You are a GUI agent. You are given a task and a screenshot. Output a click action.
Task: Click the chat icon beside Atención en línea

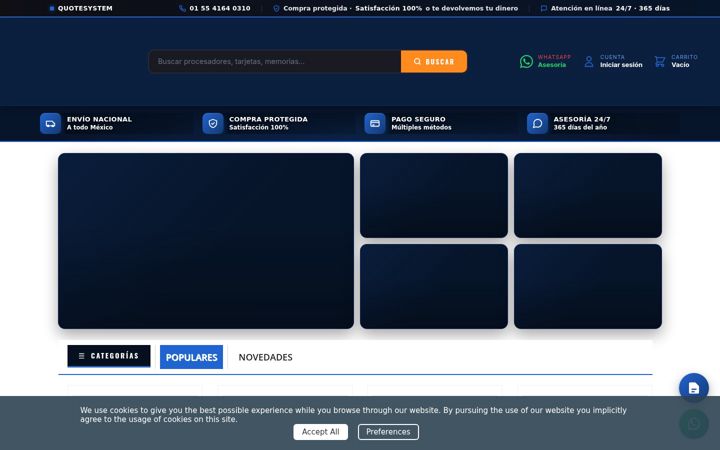[x=544, y=8]
